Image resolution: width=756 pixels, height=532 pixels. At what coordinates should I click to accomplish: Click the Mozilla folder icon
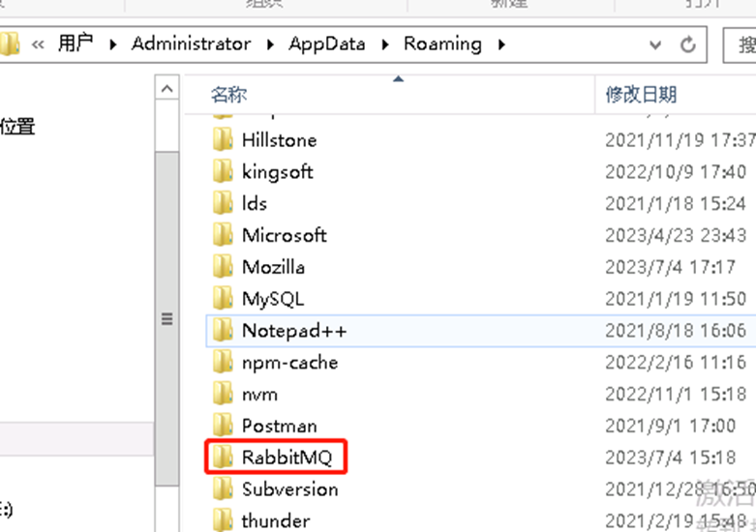click(224, 267)
